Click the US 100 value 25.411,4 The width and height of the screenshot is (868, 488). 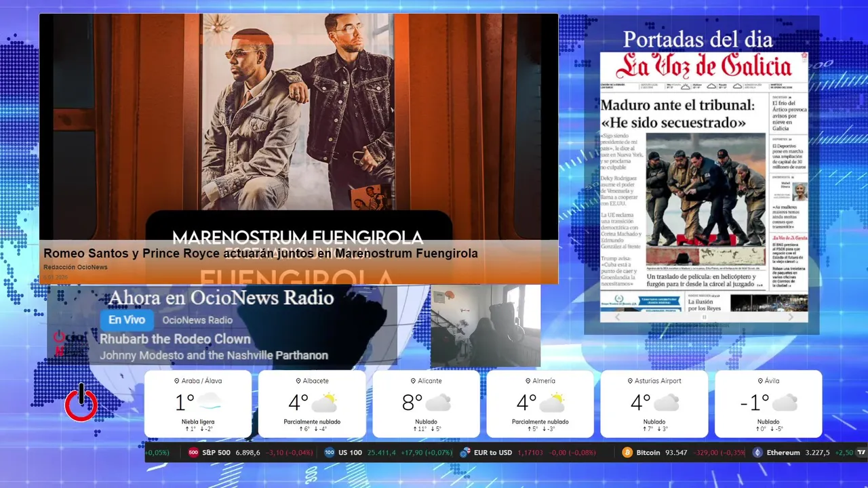click(x=382, y=452)
